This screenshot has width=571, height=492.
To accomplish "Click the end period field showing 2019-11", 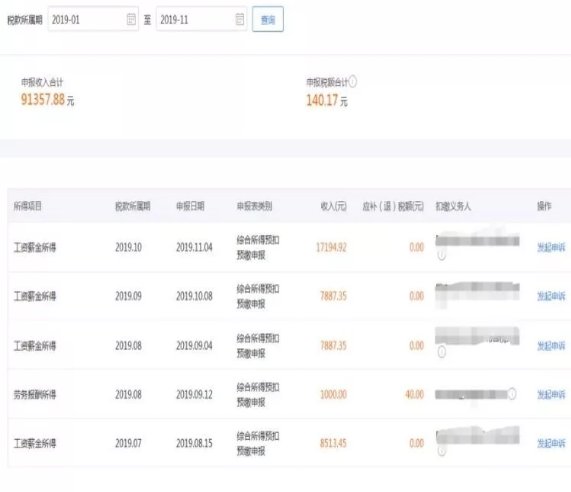I will point(201,19).
